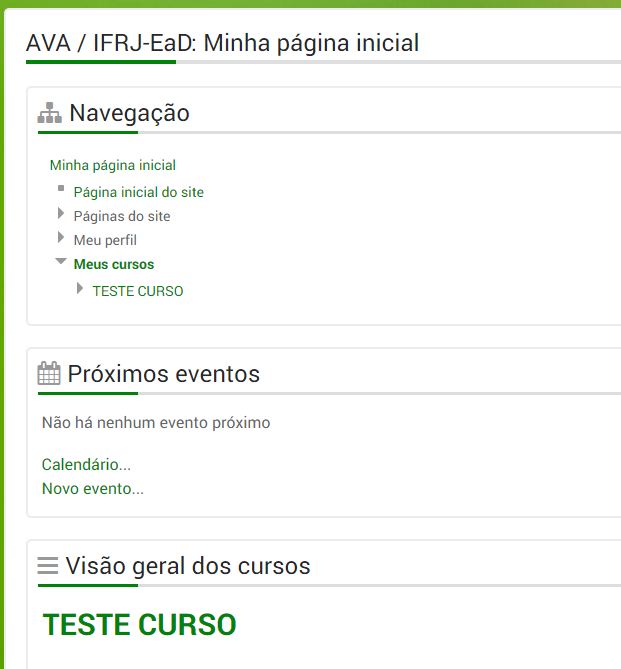Screen dimensions: 621x669
Task: Click the Navegação sitemap icon
Action: click(50, 114)
